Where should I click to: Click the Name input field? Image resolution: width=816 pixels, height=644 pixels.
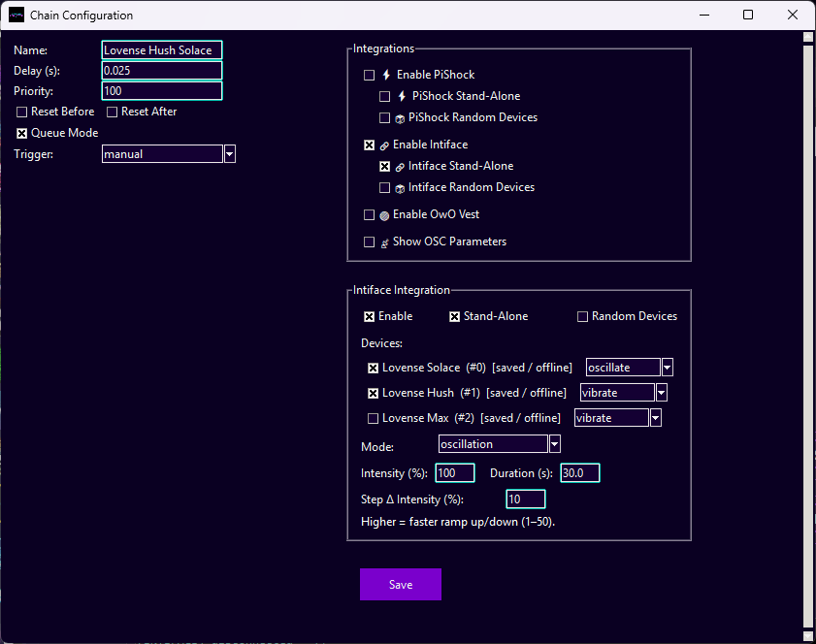pos(162,49)
